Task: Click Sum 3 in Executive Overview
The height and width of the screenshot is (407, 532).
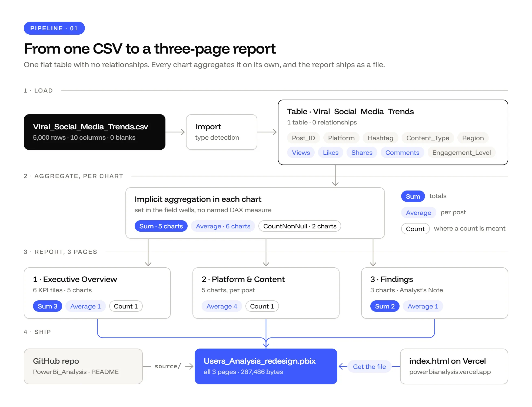Action: coord(48,306)
